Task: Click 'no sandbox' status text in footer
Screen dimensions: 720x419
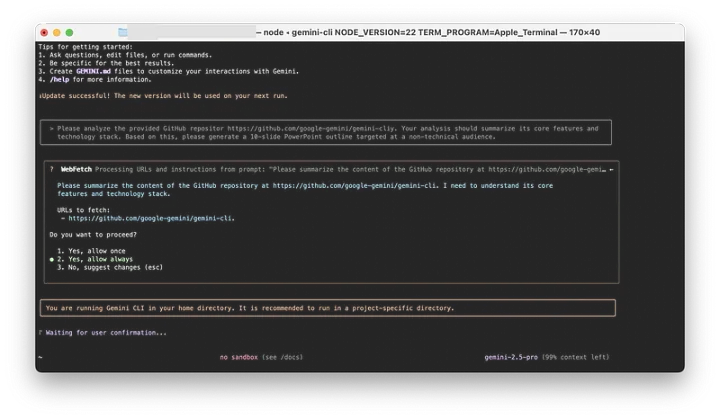Action: [x=238, y=357]
